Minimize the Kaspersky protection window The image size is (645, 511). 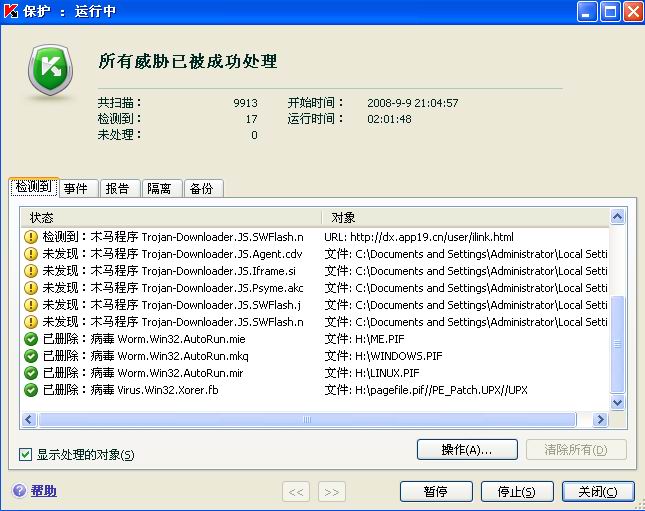(587, 11)
